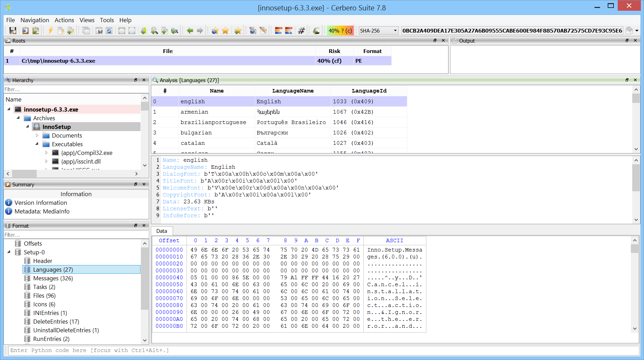The height and width of the screenshot is (360, 644).
Task: Collapse the innosetup-6.3.3.exe tree node
Action: [9, 109]
